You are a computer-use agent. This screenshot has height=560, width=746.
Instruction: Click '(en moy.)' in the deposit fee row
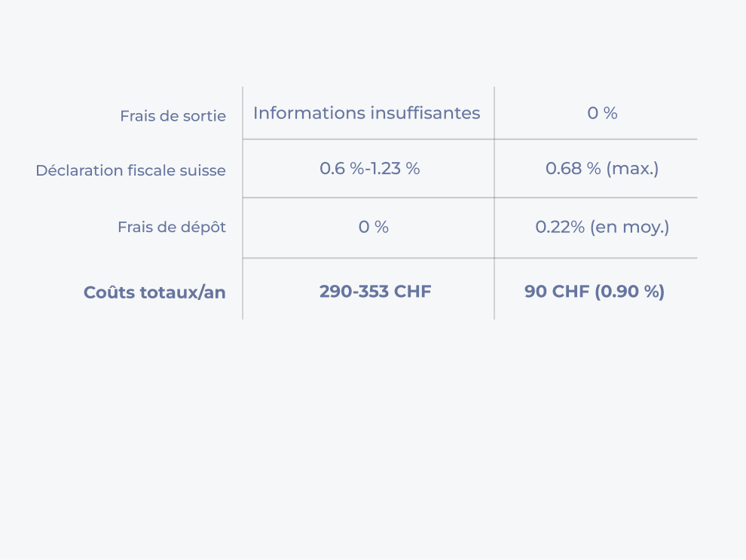click(629, 227)
